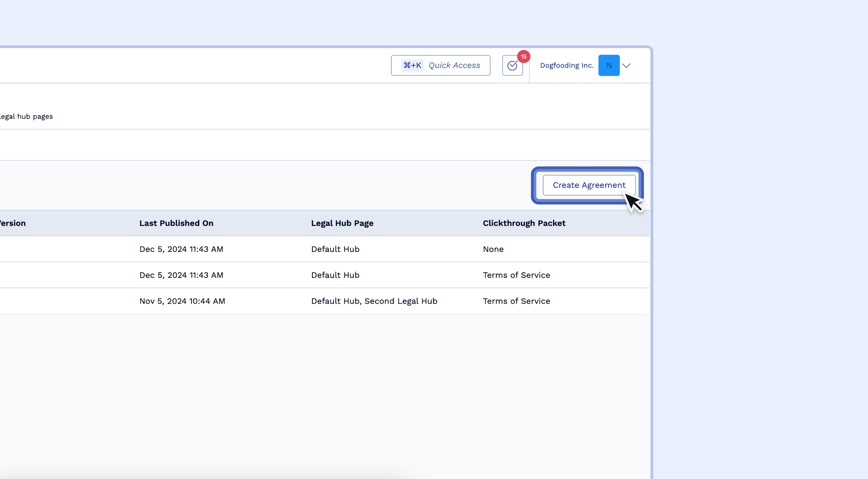Viewport: 868px width, 479px height.
Task: Click the Create Agreement button
Action: [x=589, y=185]
